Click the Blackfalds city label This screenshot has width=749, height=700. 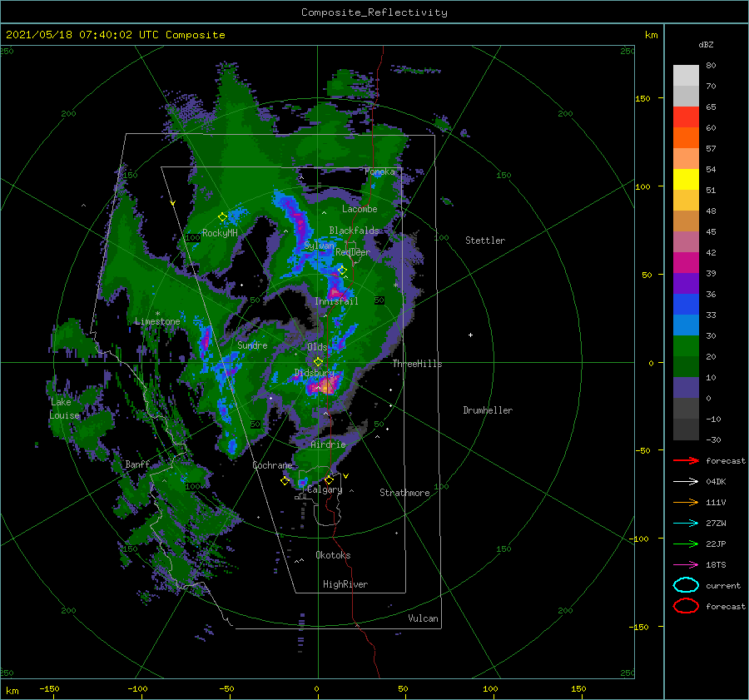coord(354,231)
